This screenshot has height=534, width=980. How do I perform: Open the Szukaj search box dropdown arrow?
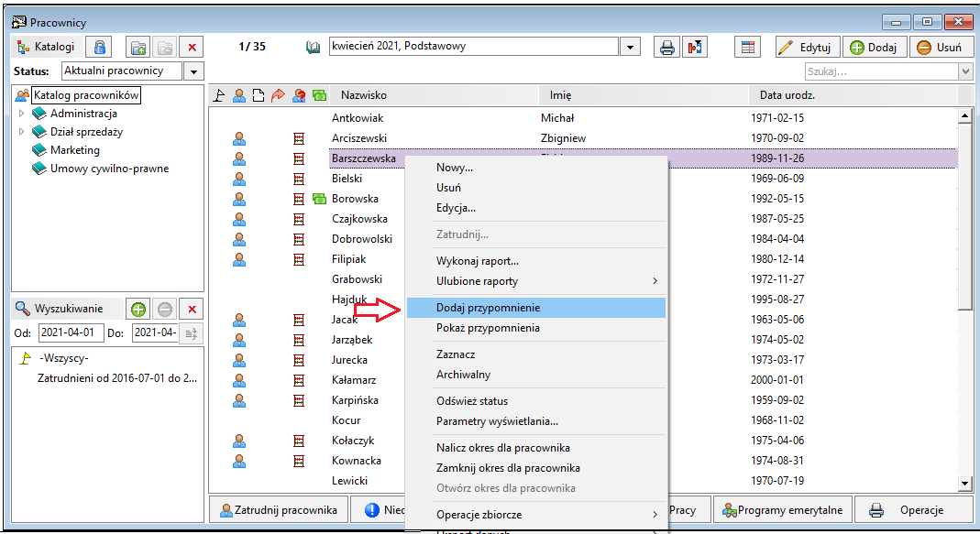click(x=965, y=71)
